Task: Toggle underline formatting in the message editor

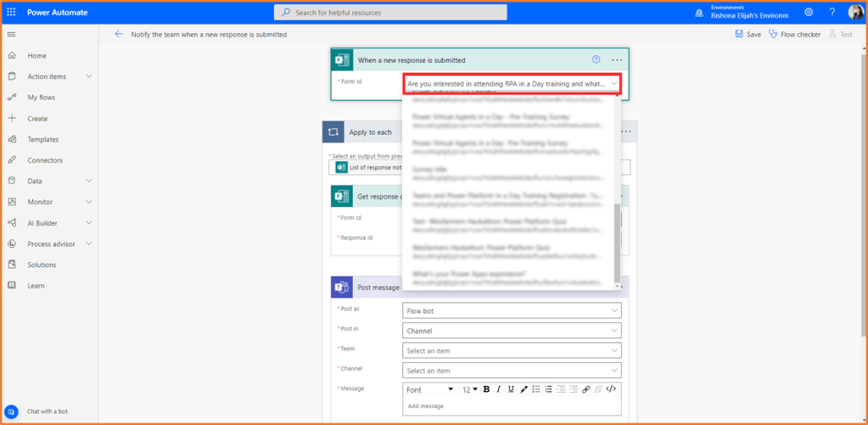Action: [510, 389]
